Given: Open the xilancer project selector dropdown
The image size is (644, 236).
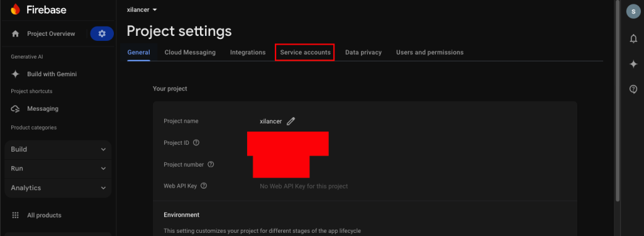Looking at the screenshot, I should point(142,9).
